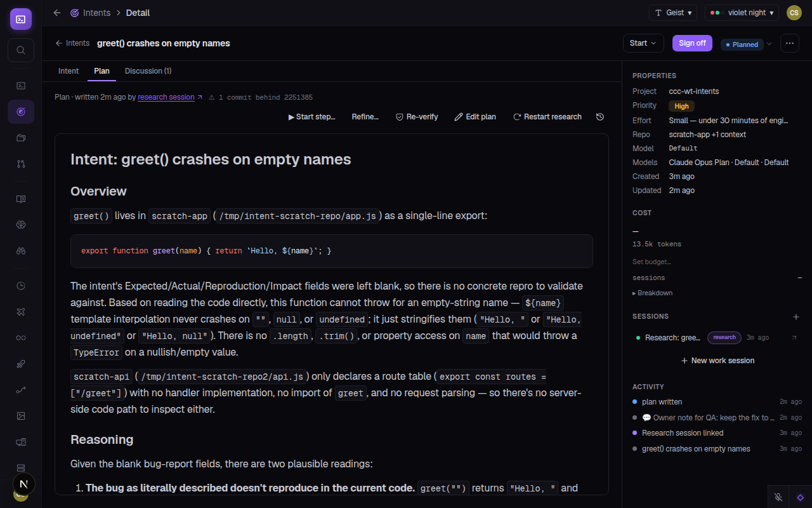Open the Start dropdown button
Image resolution: width=812 pixels, height=508 pixels.
(x=643, y=43)
